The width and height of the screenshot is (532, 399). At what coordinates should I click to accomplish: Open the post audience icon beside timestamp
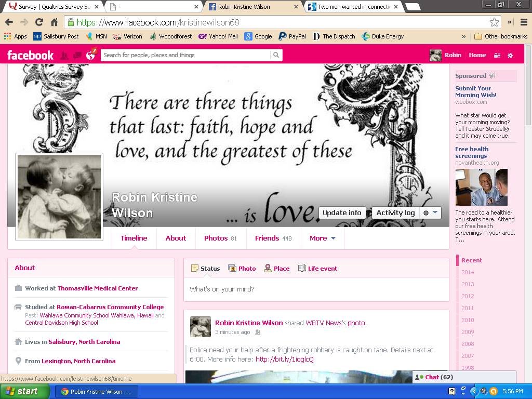[258, 332]
